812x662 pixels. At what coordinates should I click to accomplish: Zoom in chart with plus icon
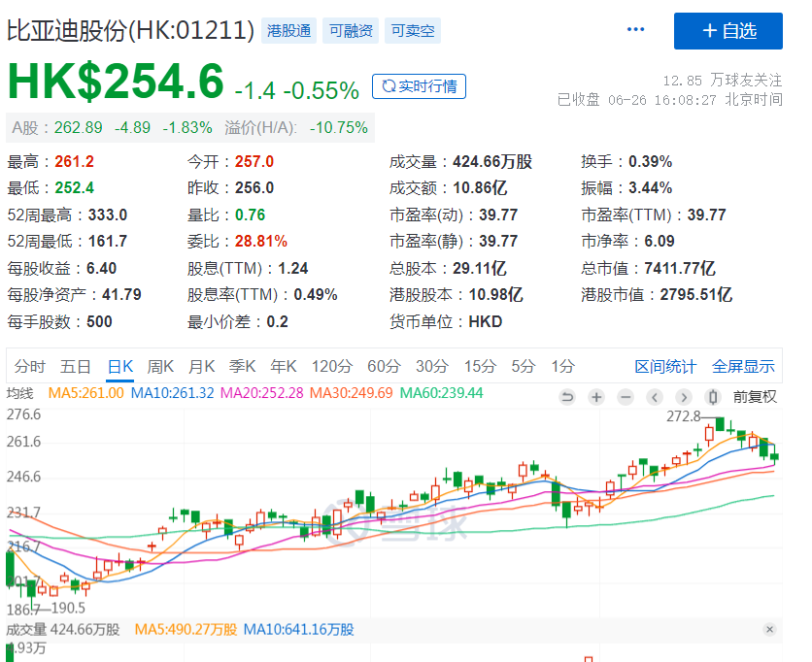[596, 397]
